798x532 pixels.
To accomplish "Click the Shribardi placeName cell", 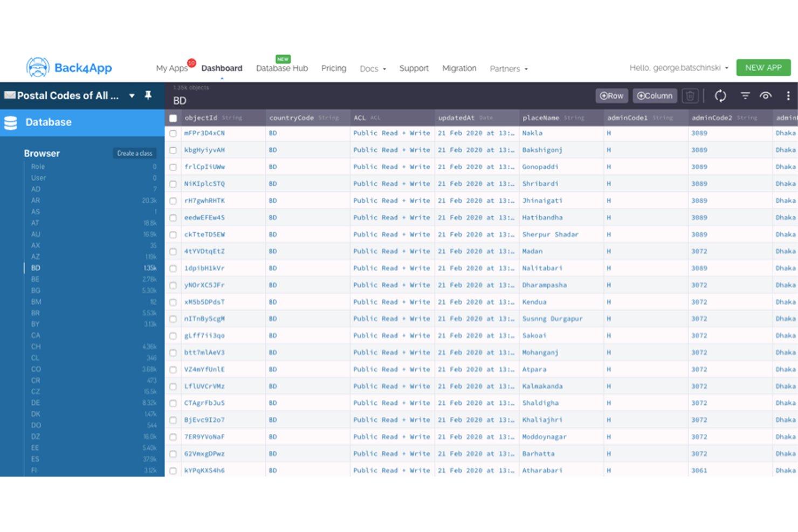I will (x=561, y=184).
